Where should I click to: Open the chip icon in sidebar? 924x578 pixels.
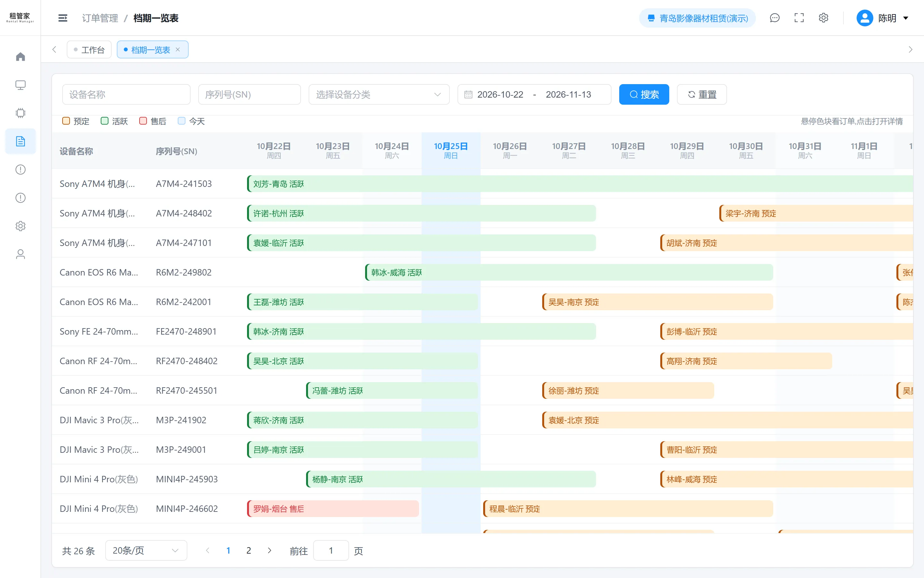[x=20, y=113]
